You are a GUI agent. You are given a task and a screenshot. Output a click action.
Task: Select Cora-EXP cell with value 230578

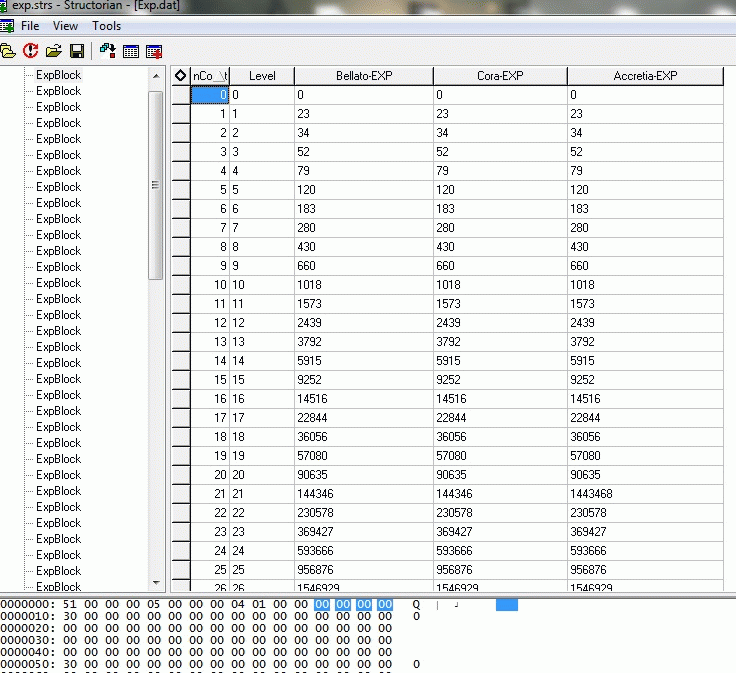500,513
